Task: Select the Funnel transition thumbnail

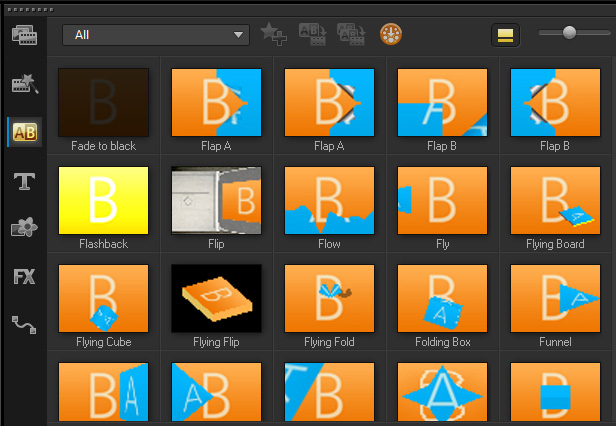Action: click(555, 298)
